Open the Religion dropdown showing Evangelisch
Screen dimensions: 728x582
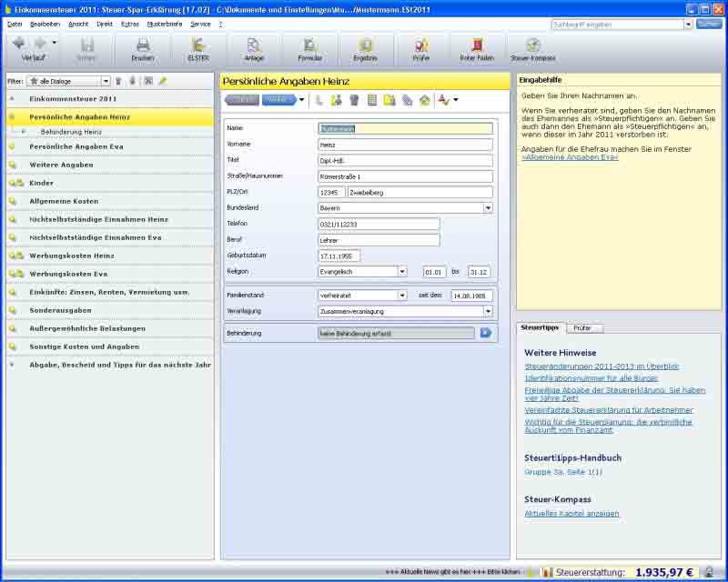tap(402, 272)
